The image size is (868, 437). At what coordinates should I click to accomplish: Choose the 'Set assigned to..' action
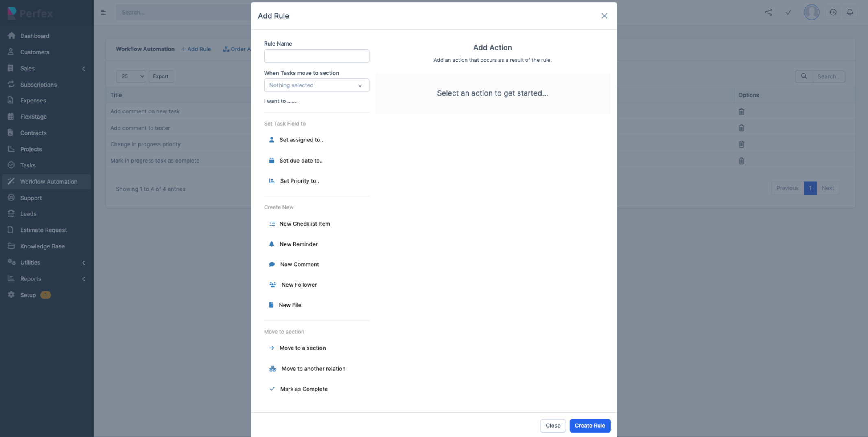pyautogui.click(x=301, y=140)
